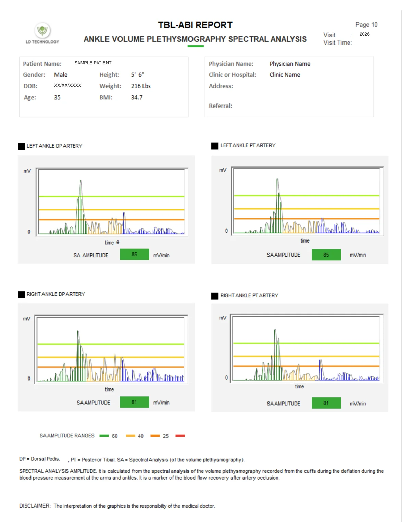Click the Page 10 label
Screen dimensions: 411x532
tap(366, 25)
